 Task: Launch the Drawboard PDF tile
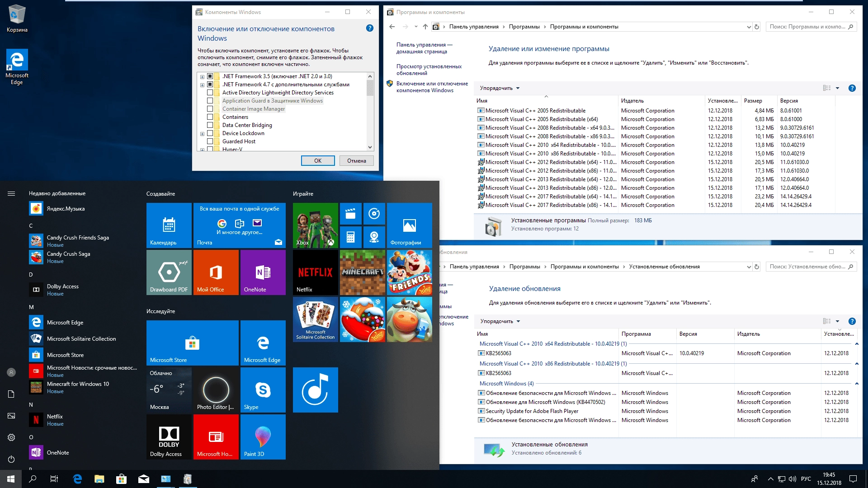169,272
